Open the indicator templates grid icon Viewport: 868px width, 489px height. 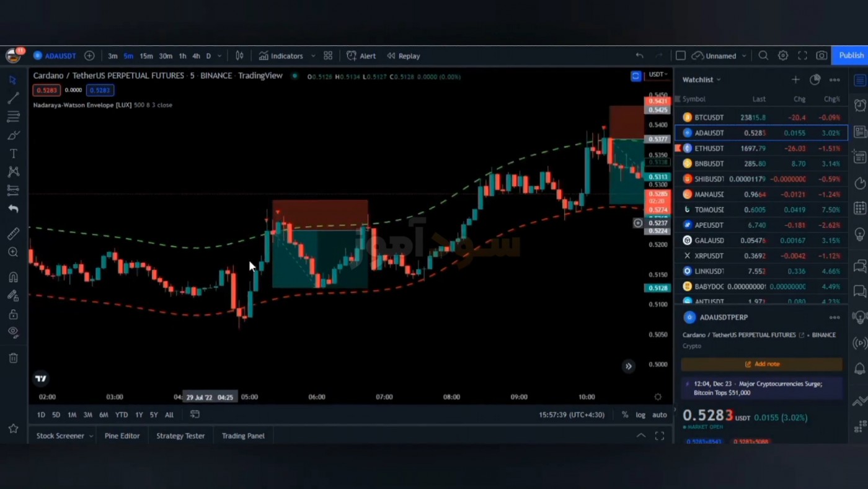328,56
